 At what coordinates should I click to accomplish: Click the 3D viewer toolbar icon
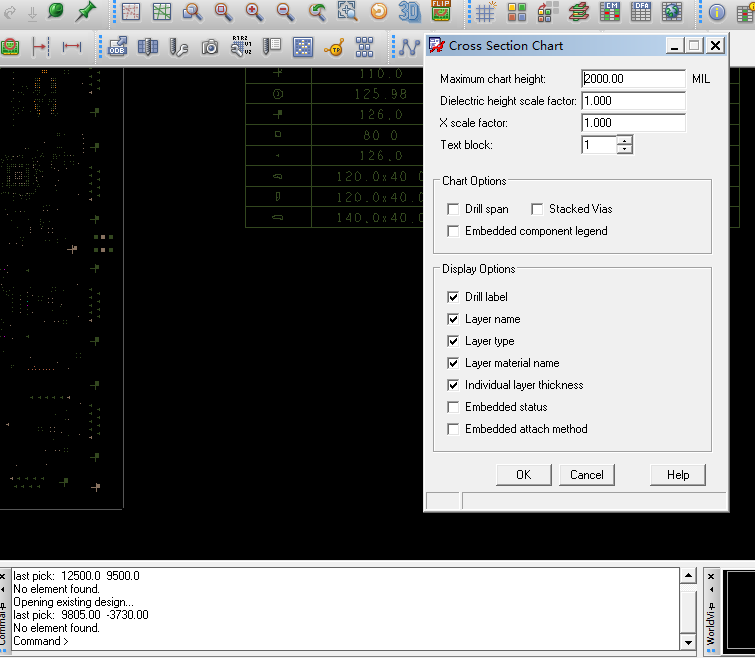[x=409, y=12]
